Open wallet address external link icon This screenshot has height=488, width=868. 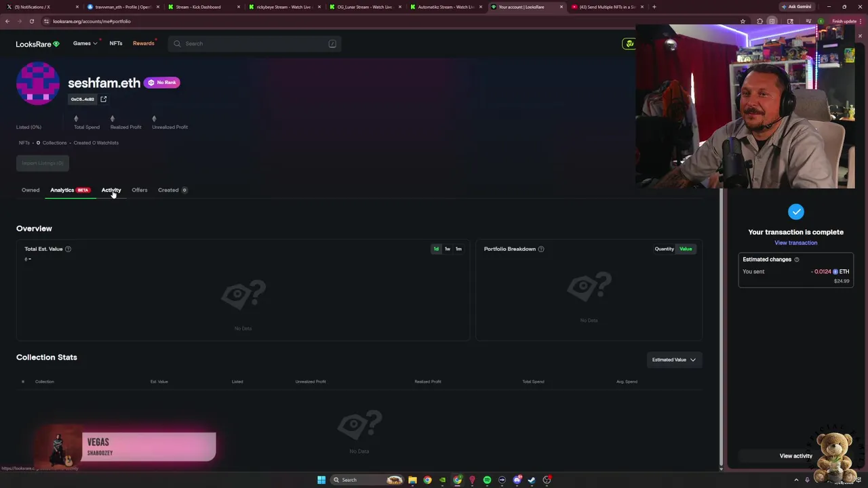104,99
